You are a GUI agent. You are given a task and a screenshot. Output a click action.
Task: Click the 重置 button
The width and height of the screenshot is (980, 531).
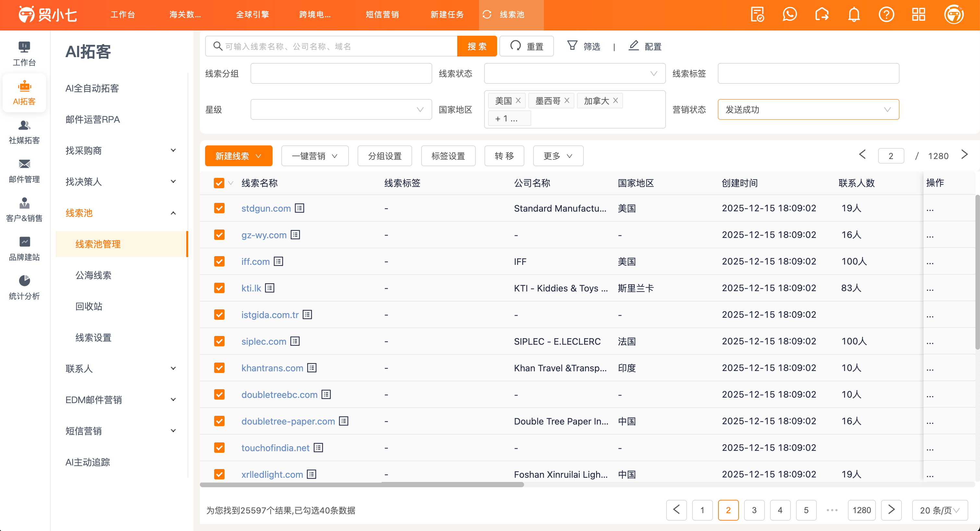point(527,46)
